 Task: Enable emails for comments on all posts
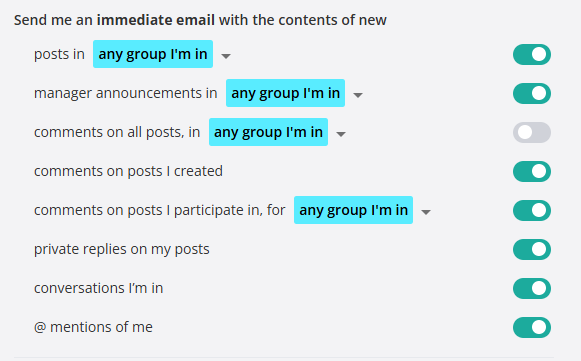(x=532, y=132)
